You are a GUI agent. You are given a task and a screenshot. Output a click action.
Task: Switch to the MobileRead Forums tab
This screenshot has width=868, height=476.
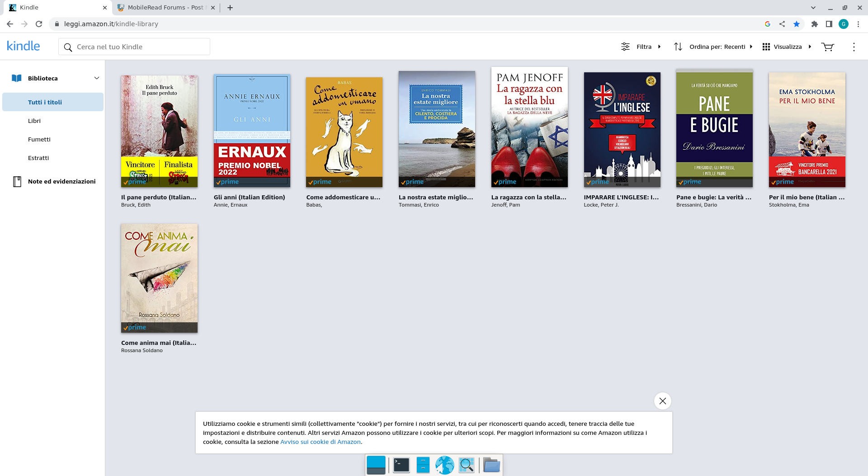165,8
